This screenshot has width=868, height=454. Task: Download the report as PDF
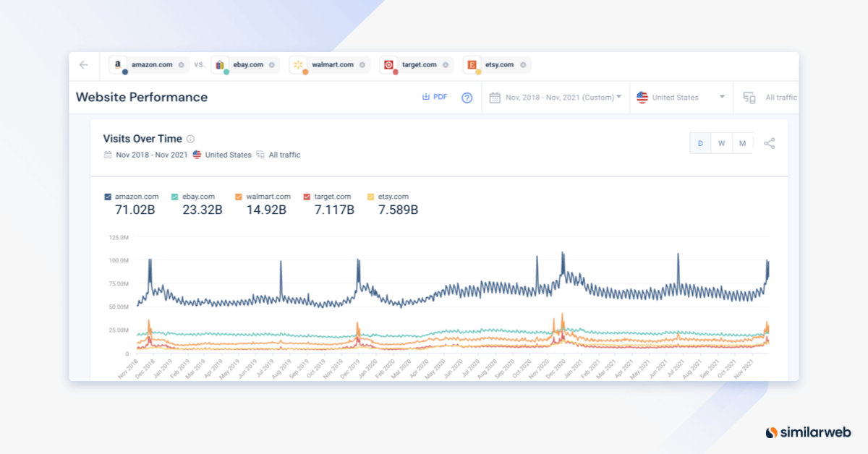coord(435,97)
